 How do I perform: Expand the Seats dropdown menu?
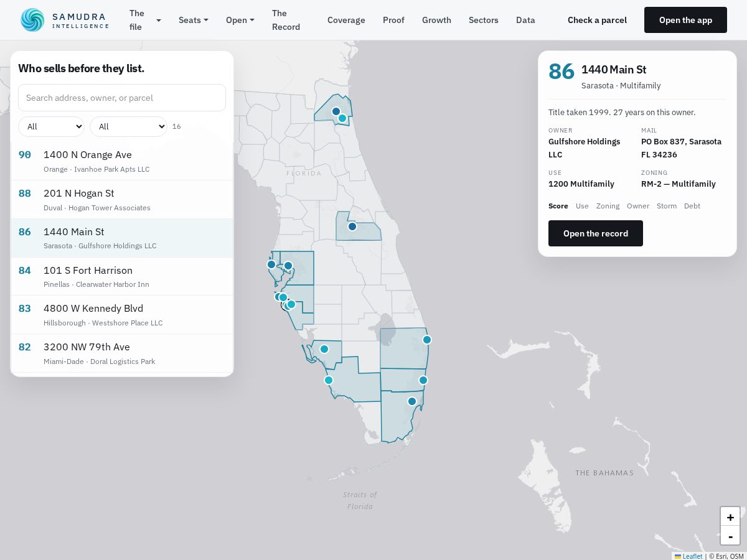click(x=194, y=20)
